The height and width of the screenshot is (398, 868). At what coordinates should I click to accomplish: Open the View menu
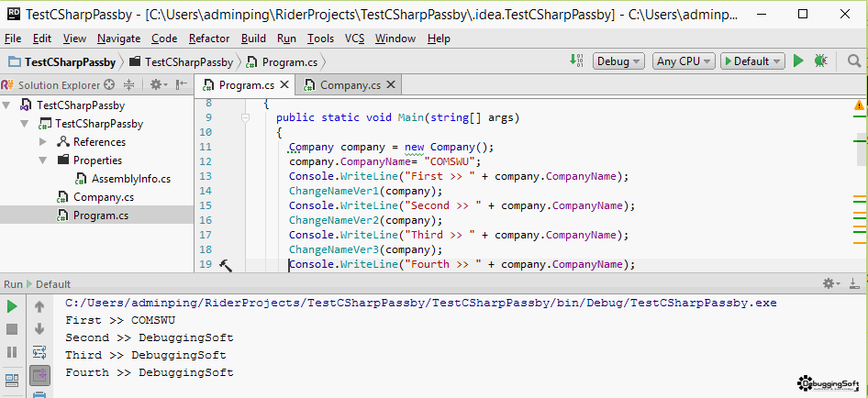74,39
